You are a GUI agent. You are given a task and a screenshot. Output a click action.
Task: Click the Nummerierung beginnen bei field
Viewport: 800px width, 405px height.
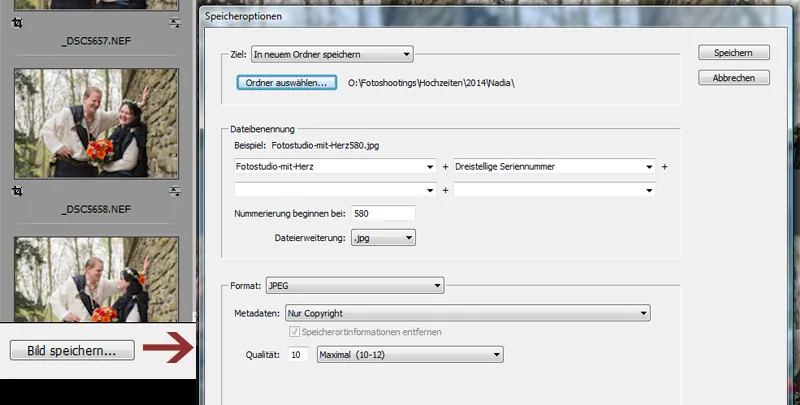click(383, 214)
